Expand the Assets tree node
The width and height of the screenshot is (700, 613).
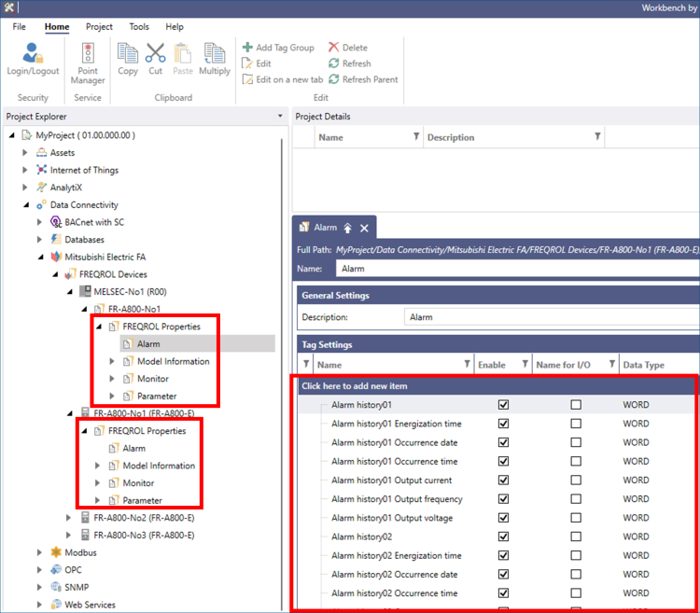point(25,153)
